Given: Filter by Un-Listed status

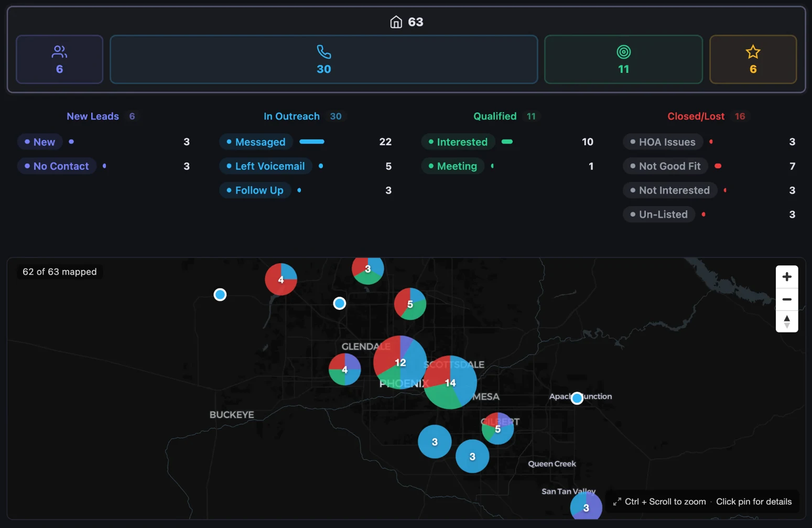Looking at the screenshot, I should point(659,214).
